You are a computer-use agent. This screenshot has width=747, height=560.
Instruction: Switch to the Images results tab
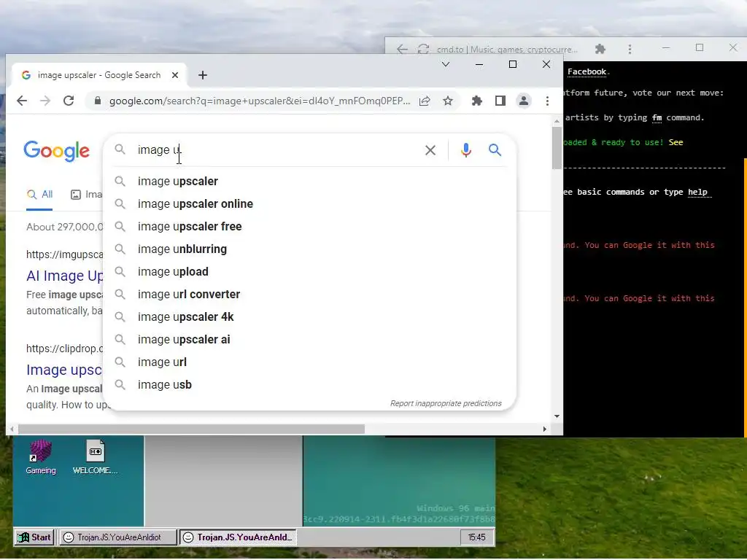point(86,194)
